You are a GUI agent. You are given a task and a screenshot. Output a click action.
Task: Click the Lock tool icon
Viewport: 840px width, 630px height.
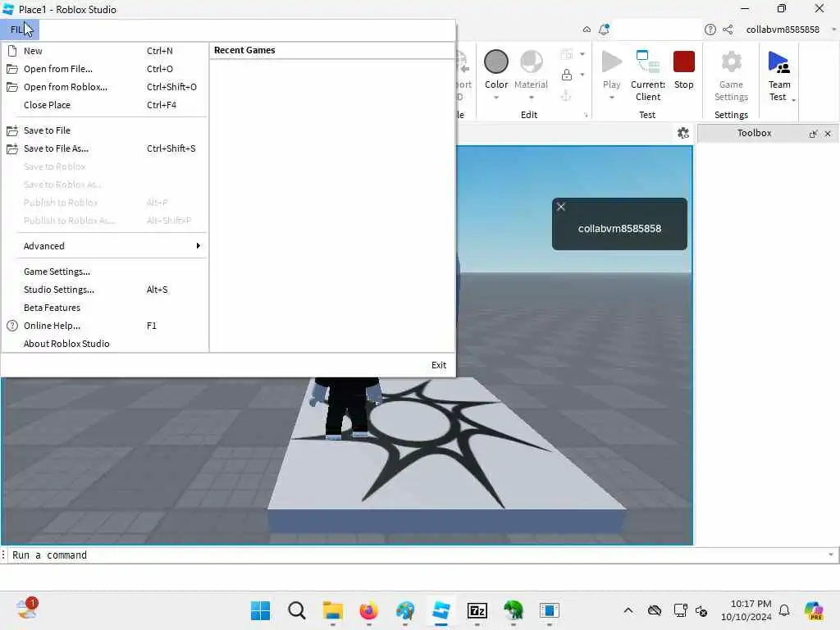click(566, 75)
